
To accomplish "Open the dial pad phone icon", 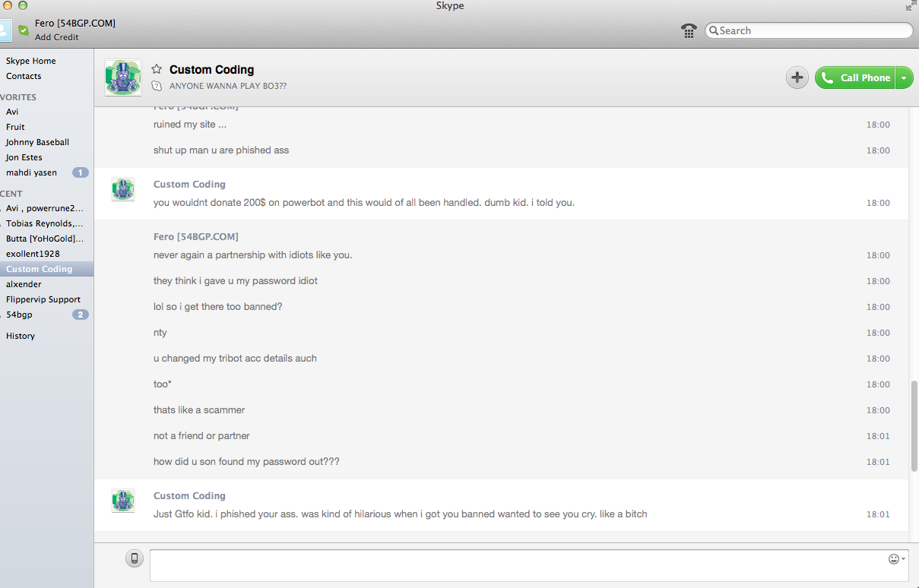I will (x=689, y=30).
